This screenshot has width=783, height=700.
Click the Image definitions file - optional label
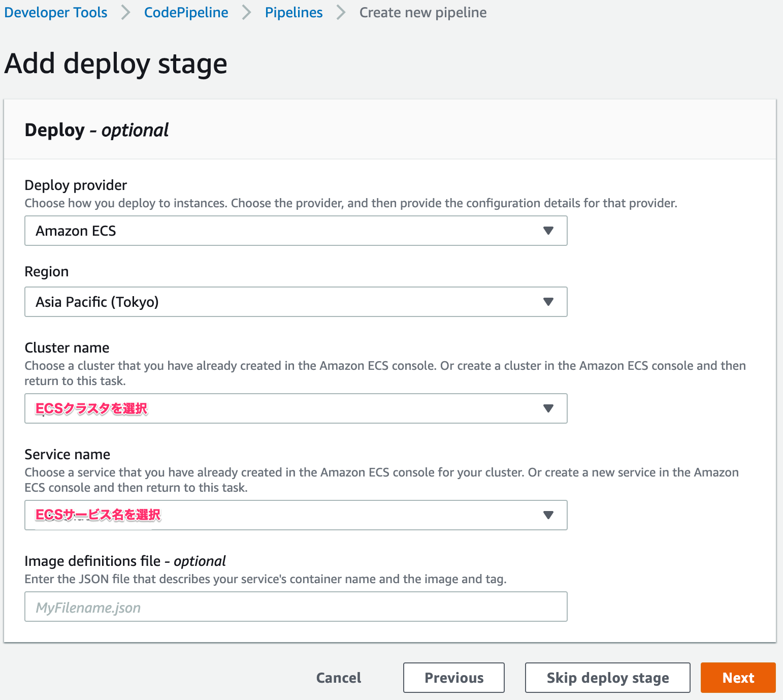tap(125, 561)
